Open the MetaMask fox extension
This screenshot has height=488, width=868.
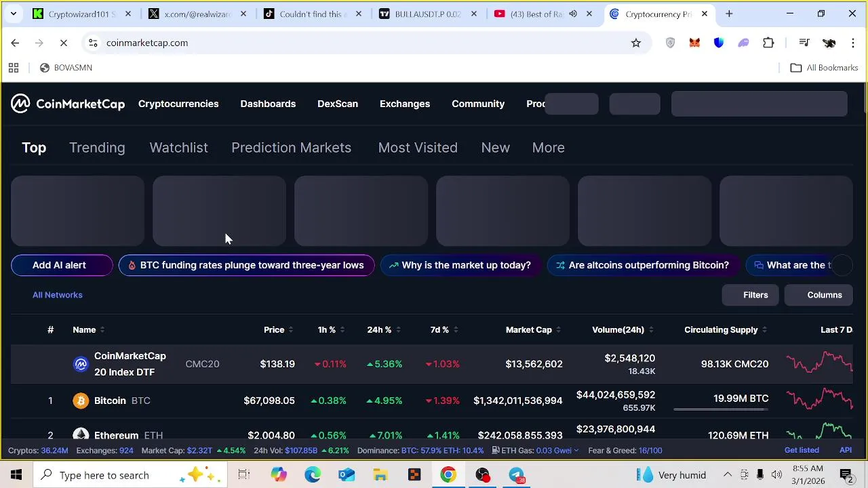click(x=694, y=43)
